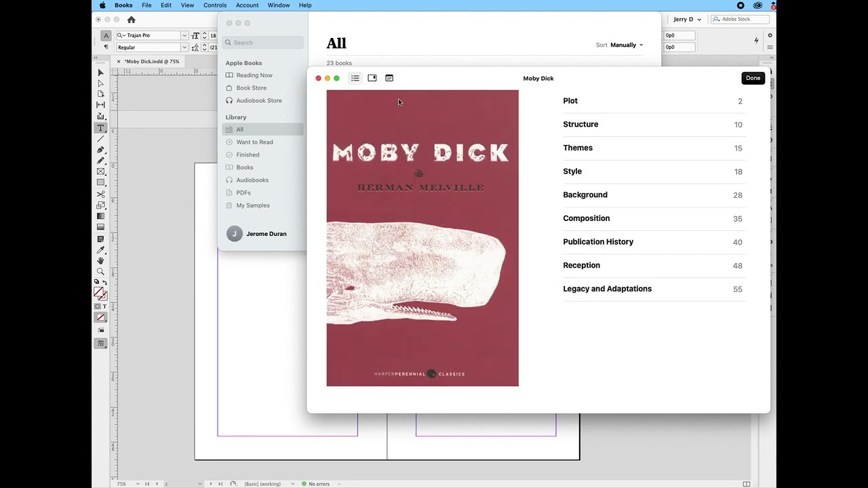Open the 75% zoom level dropdown
Screen dimensions: 868x488
click(x=138, y=484)
